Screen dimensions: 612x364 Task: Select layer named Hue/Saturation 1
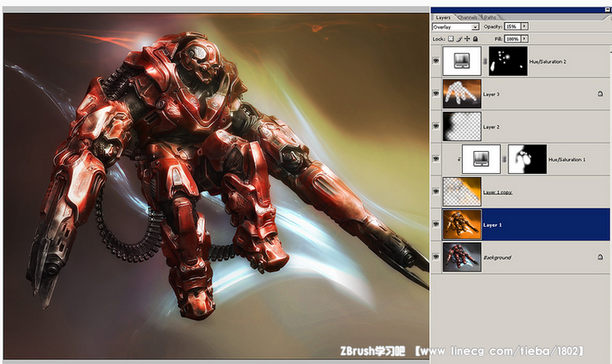click(x=567, y=159)
